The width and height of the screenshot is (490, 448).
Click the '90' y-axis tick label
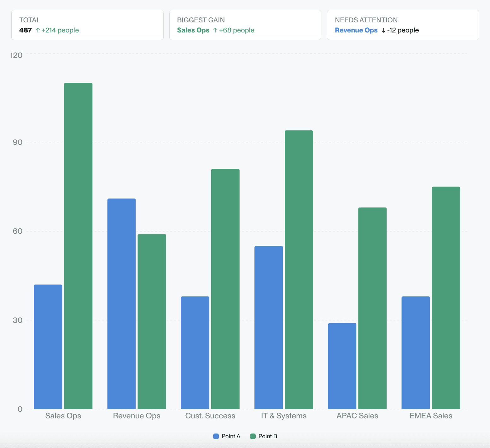(x=18, y=142)
